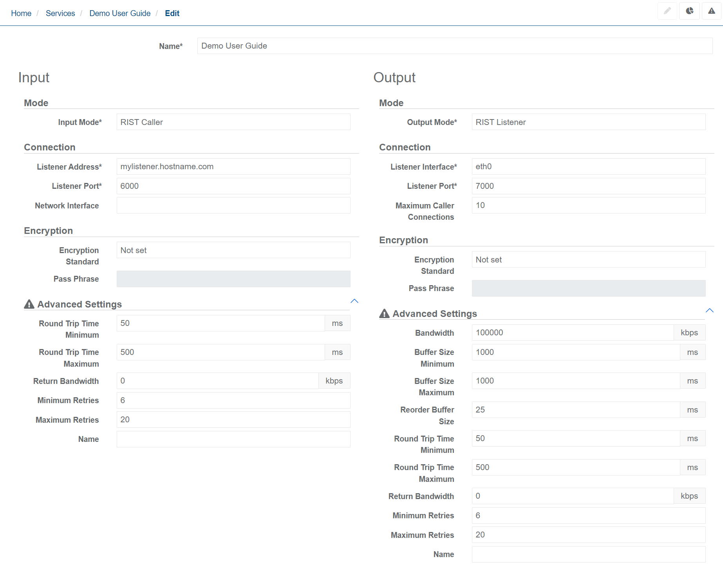Go to Home breadcrumb link
This screenshot has width=723, height=588.
click(21, 13)
